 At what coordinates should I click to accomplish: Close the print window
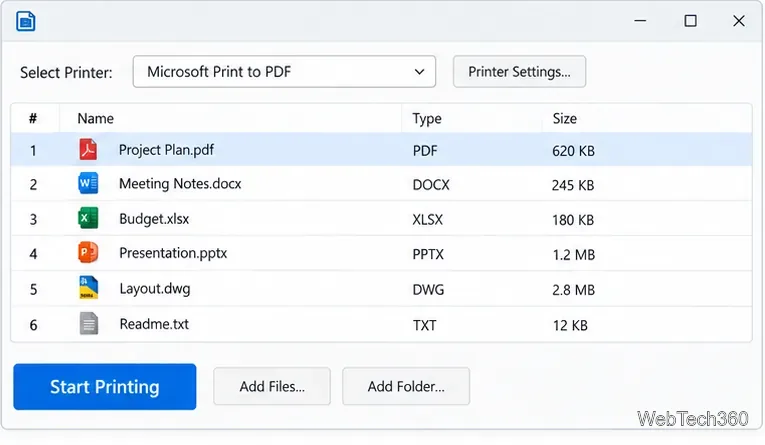[x=739, y=21]
